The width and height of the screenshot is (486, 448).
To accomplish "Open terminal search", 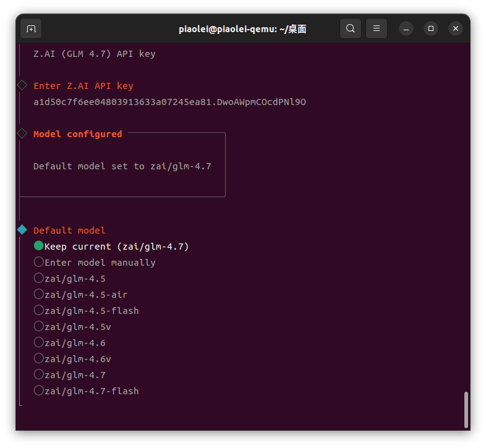I will click(x=350, y=28).
